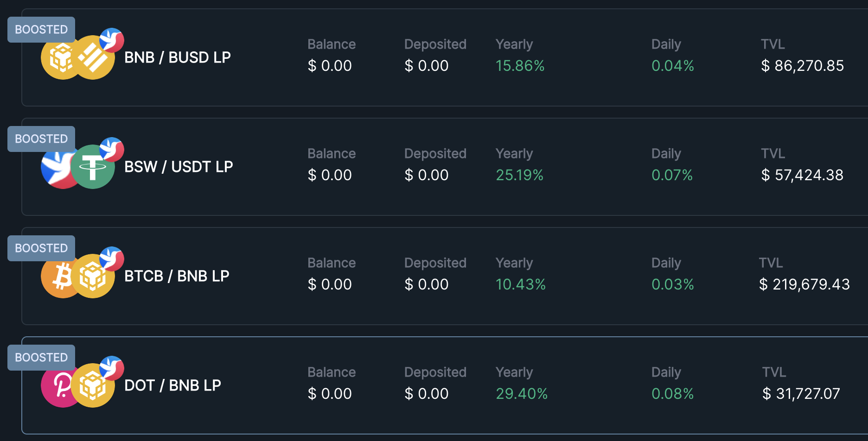Image resolution: width=868 pixels, height=441 pixels.
Task: Click the $ 219,679.43 TVL value
Action: point(804,284)
